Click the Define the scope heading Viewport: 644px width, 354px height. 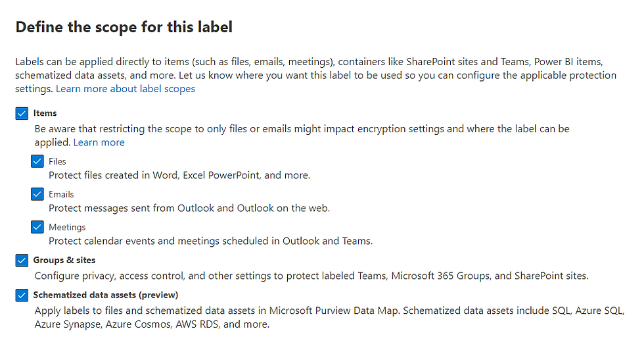[124, 27]
